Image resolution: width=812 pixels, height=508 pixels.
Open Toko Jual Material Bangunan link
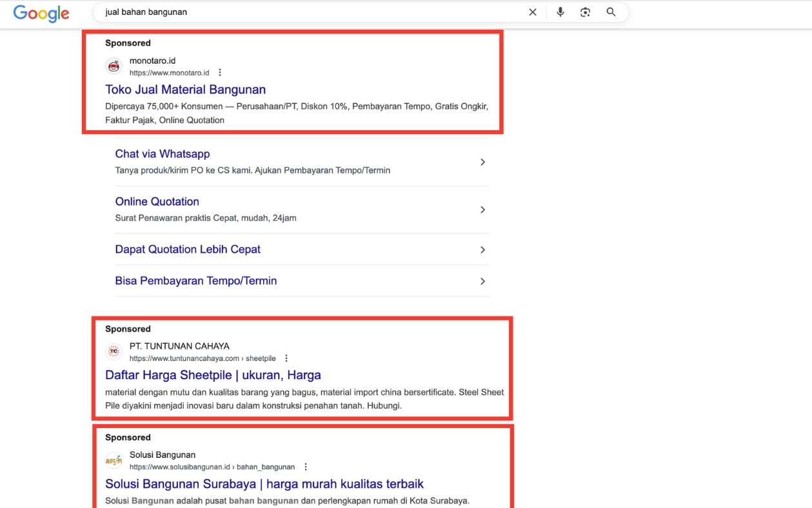pos(185,90)
